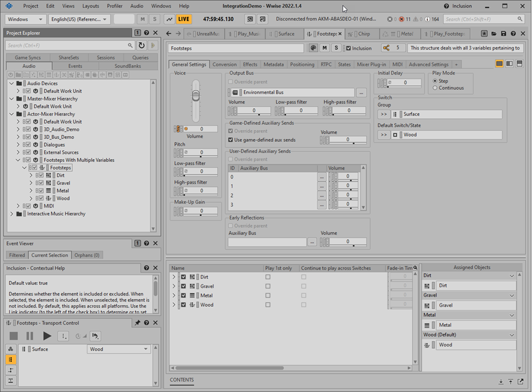Image resolution: width=532 pixels, height=392 pixels.
Task: Open the share/reference count icon
Action: pyautogui.click(x=386, y=48)
